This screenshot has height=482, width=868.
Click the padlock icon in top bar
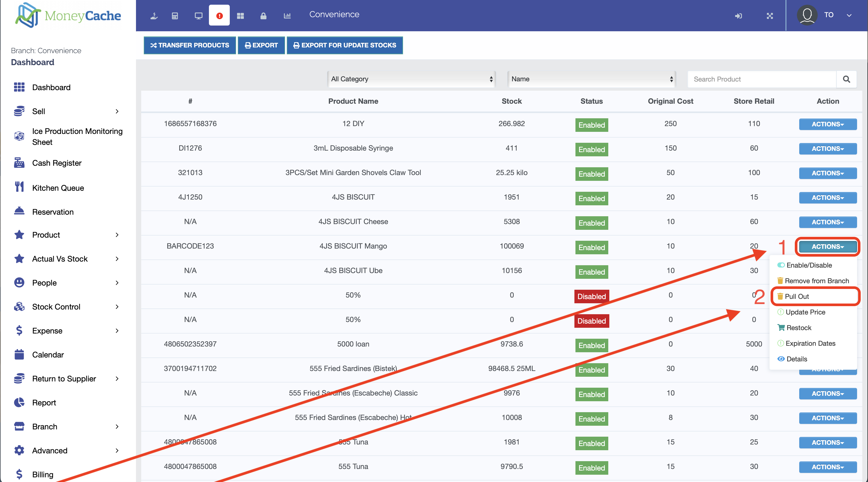(x=263, y=16)
